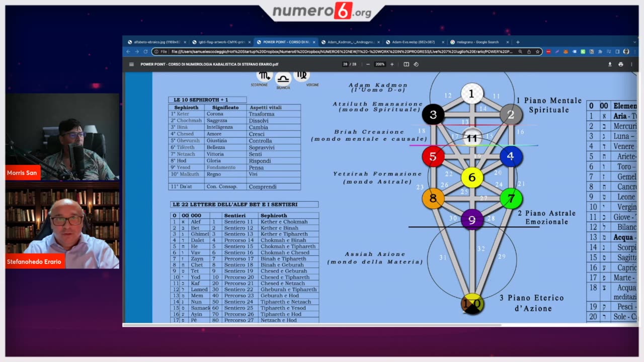Open the red extension icon
The image size is (644, 362).
pos(548,51)
